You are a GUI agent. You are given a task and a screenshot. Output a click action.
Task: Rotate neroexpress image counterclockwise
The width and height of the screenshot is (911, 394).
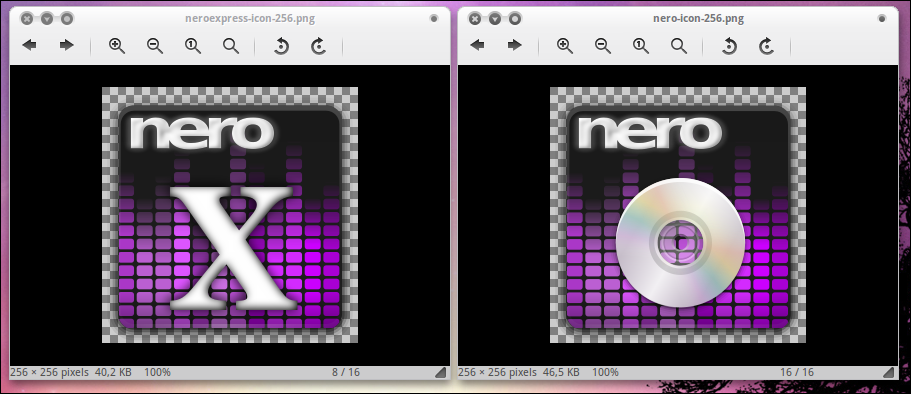click(281, 46)
